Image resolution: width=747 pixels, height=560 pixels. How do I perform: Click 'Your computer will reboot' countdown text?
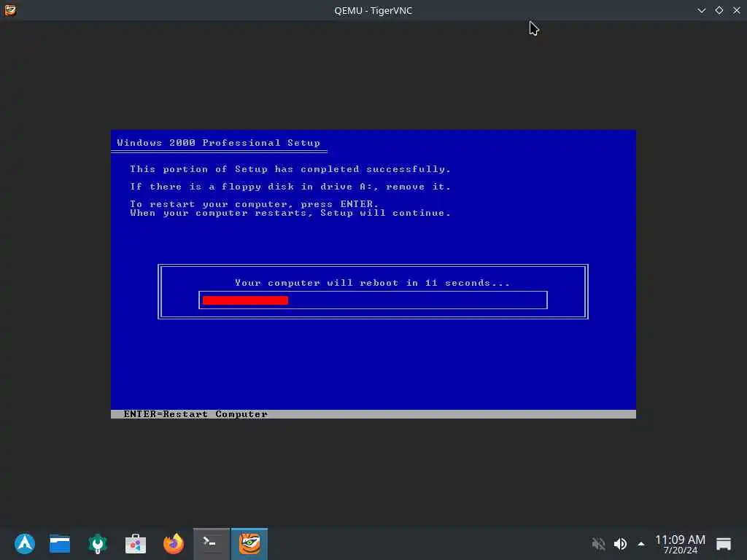click(372, 283)
